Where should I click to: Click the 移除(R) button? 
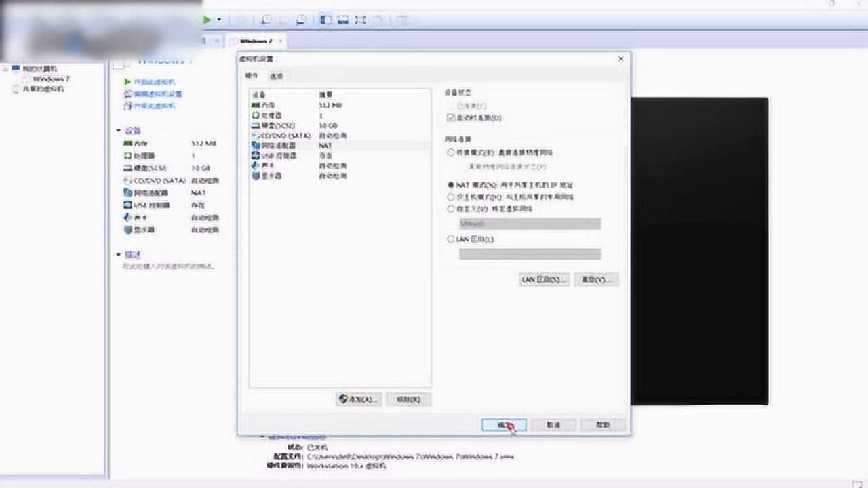(x=408, y=399)
